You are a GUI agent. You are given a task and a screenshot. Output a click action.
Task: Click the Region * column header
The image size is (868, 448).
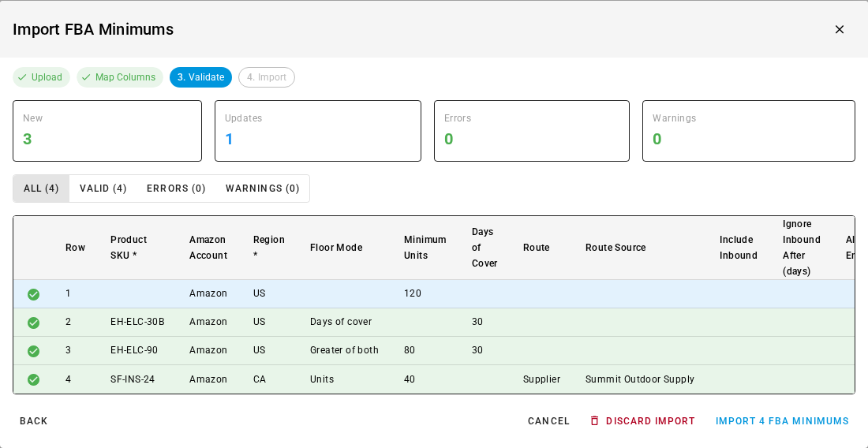pyautogui.click(x=269, y=248)
